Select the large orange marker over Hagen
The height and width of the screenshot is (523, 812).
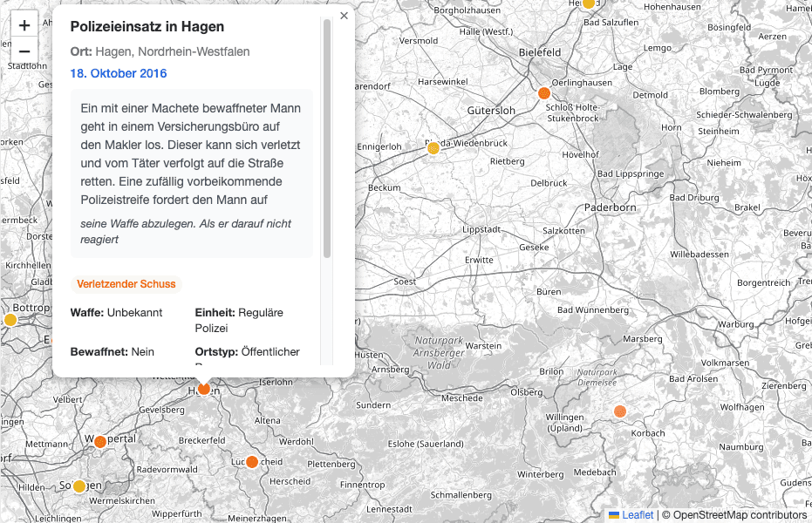[x=202, y=389]
